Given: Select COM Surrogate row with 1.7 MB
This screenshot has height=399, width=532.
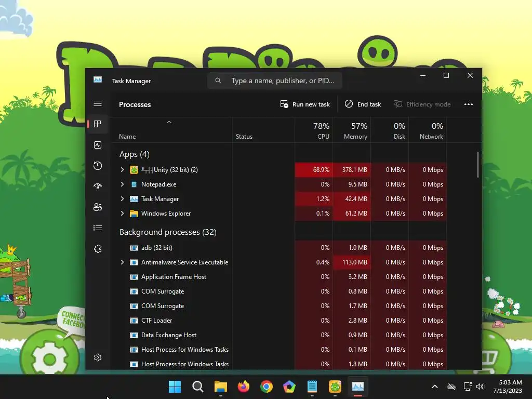Looking at the screenshot, I should coord(279,306).
